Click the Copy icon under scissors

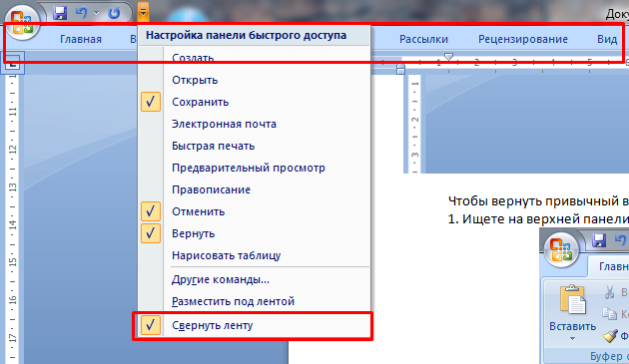tap(609, 313)
